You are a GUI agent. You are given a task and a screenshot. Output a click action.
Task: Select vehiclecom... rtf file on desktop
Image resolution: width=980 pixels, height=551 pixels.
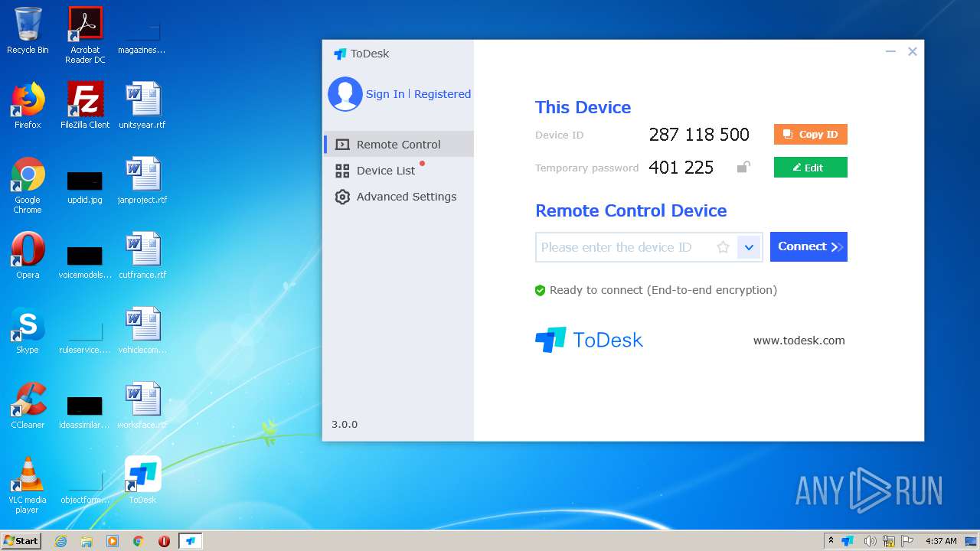coord(142,331)
